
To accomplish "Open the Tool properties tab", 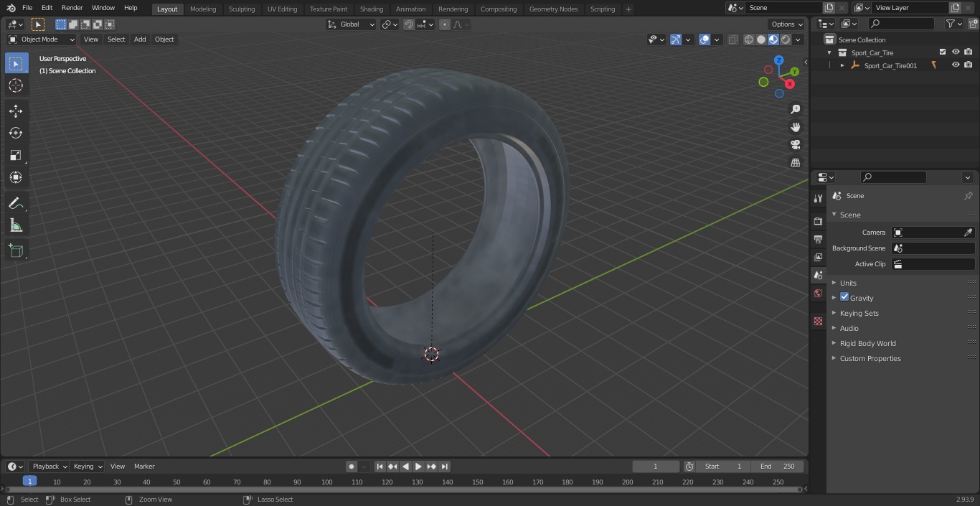I will [818, 198].
